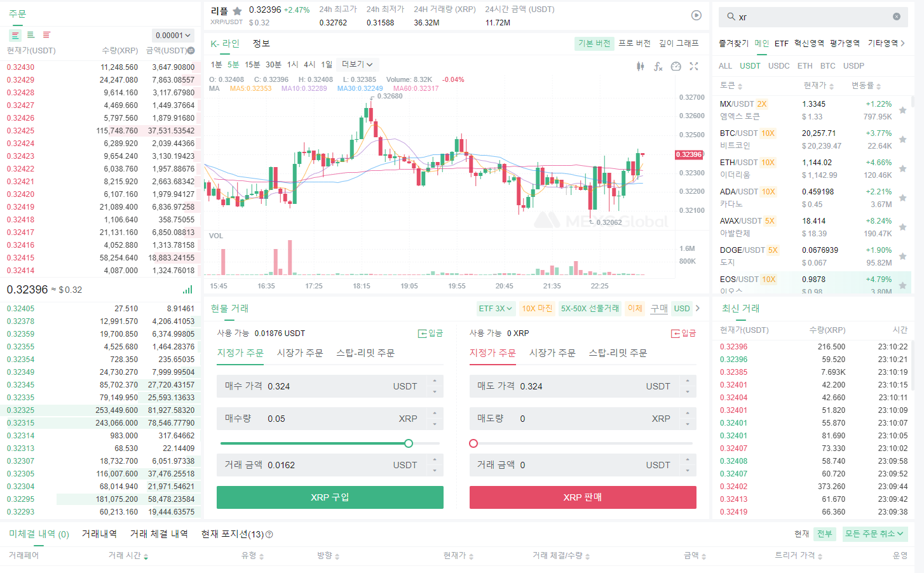Click the XRP 구입 buy button
This screenshot has width=924, height=573.
[330, 497]
